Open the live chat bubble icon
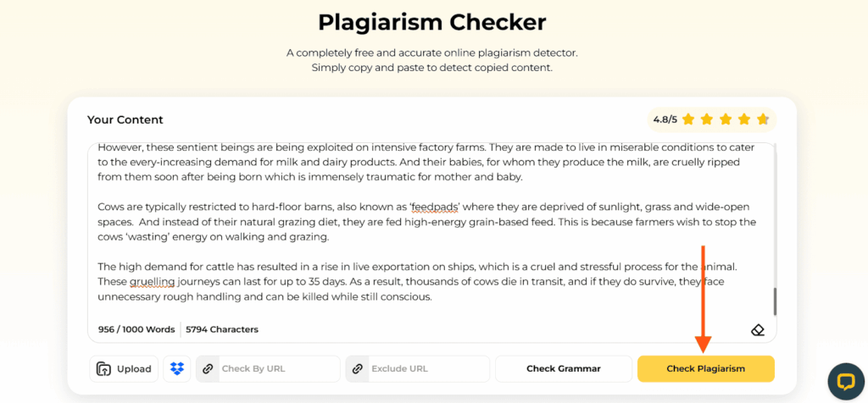This screenshot has height=403, width=868. [846, 382]
